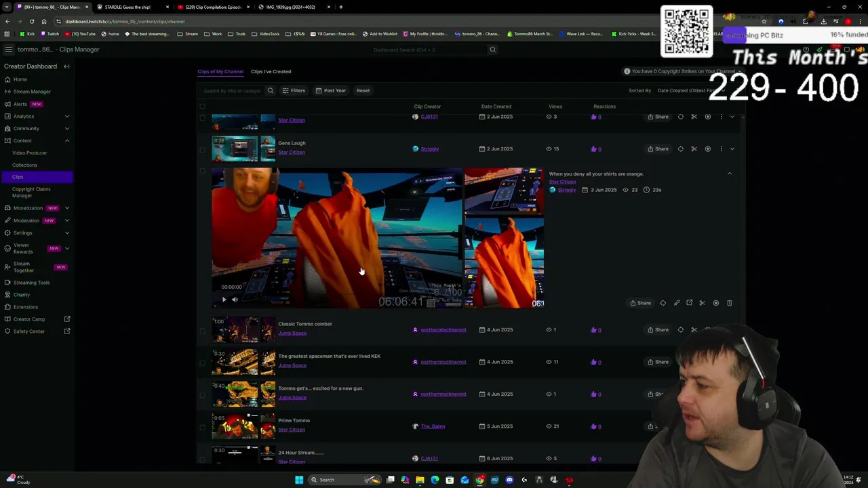Switch to Clip Compilation YouTube browser tab

tap(212, 7)
